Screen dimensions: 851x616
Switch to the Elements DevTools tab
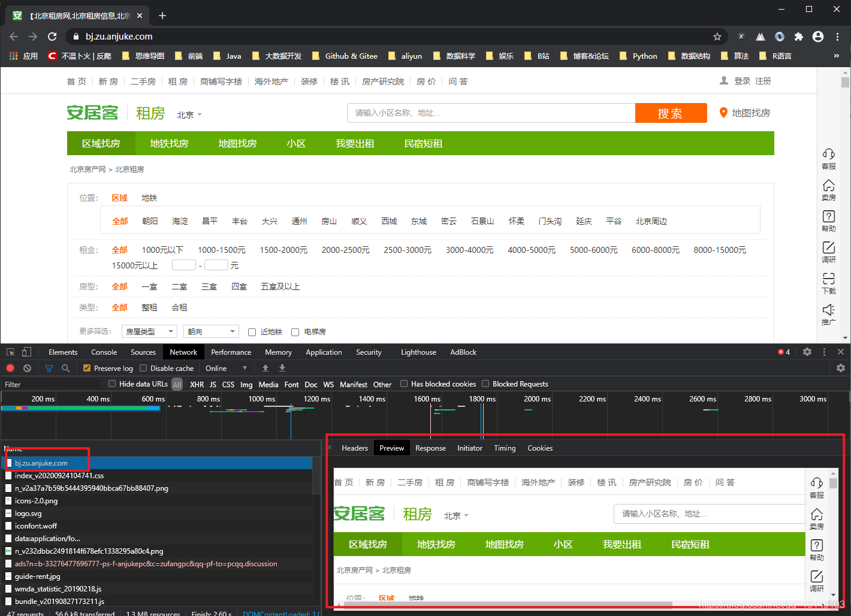pos(63,352)
